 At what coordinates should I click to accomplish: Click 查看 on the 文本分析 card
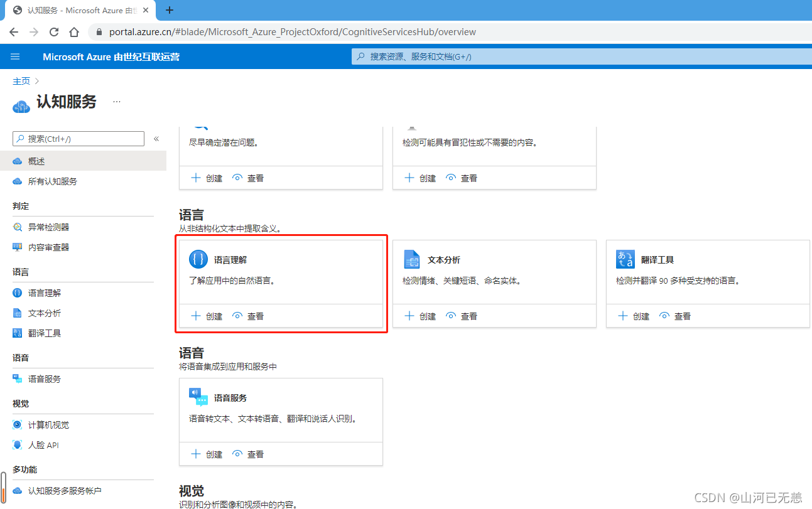coord(462,316)
